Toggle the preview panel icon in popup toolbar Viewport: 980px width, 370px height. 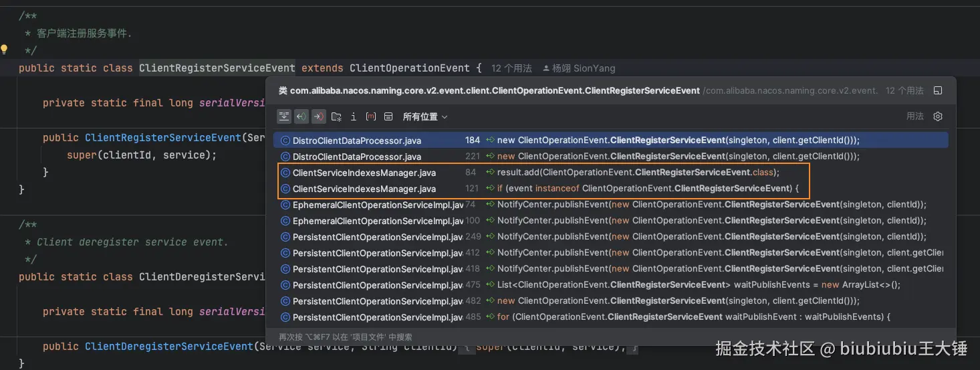tap(388, 116)
